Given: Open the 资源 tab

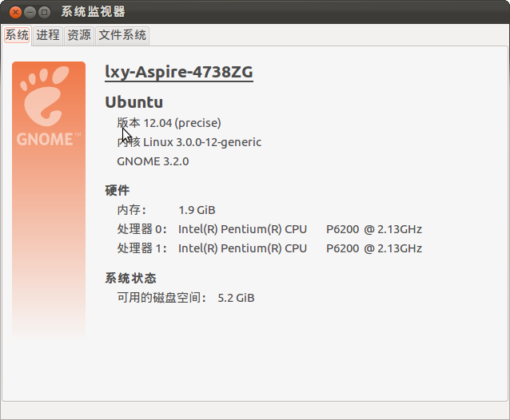Looking at the screenshot, I should pos(79,35).
